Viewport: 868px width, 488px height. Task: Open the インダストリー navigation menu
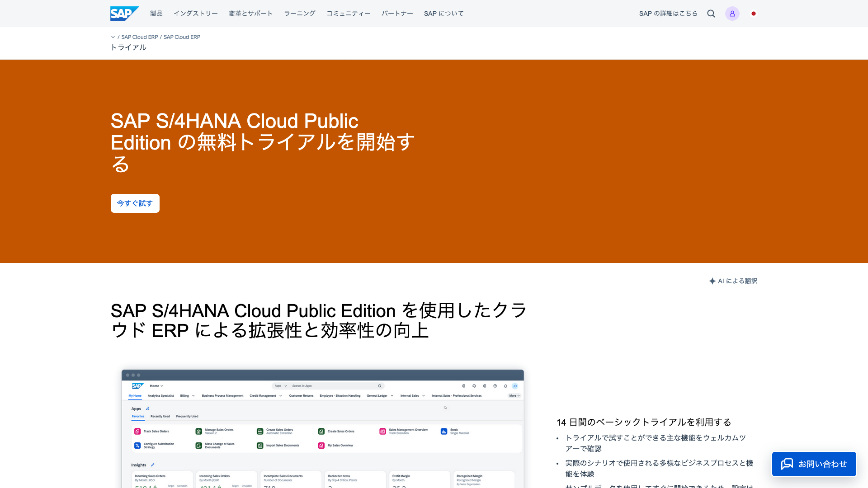pyautogui.click(x=195, y=14)
